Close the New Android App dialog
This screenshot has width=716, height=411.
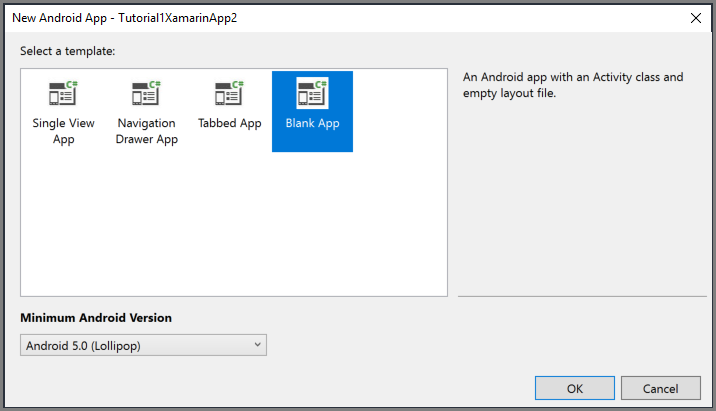tap(696, 18)
